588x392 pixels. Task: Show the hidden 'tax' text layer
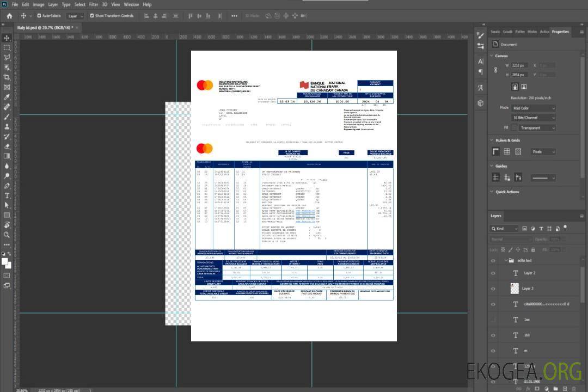[x=493, y=320]
